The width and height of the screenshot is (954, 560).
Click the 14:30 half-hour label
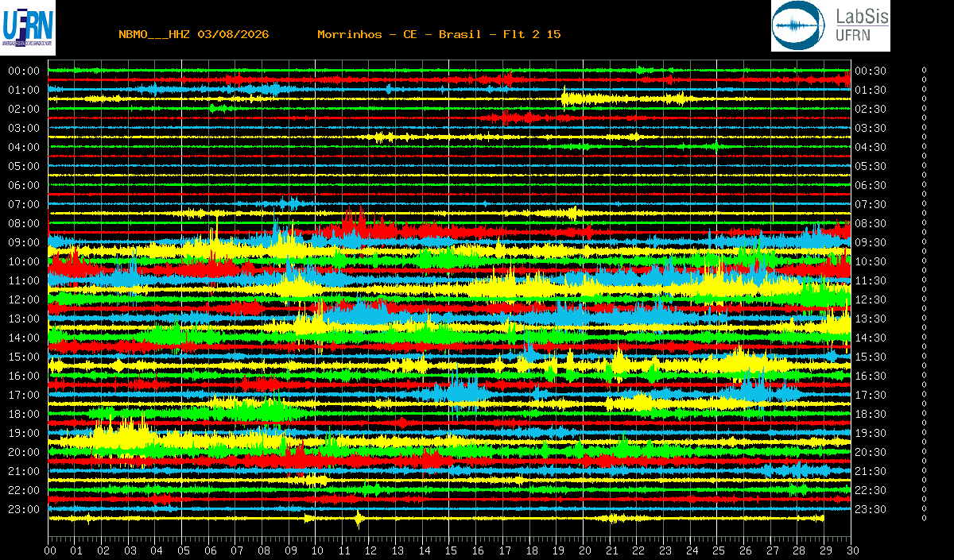click(870, 338)
